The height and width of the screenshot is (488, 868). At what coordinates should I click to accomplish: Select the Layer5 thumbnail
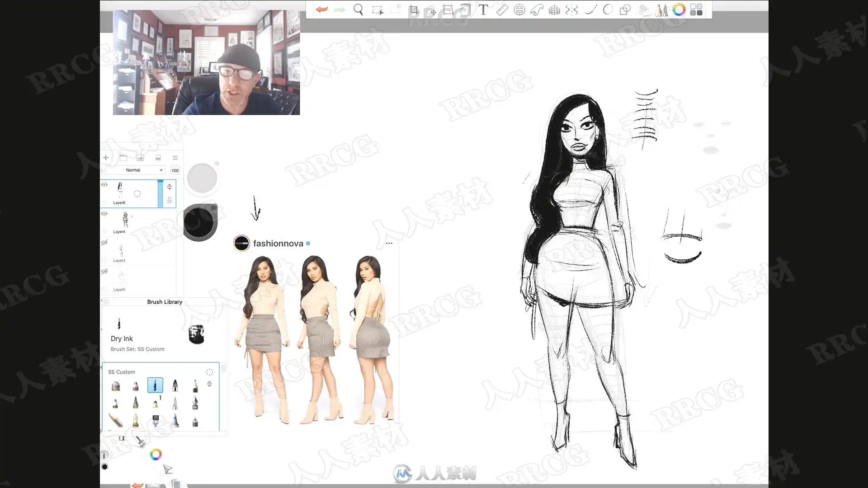pyautogui.click(x=121, y=277)
